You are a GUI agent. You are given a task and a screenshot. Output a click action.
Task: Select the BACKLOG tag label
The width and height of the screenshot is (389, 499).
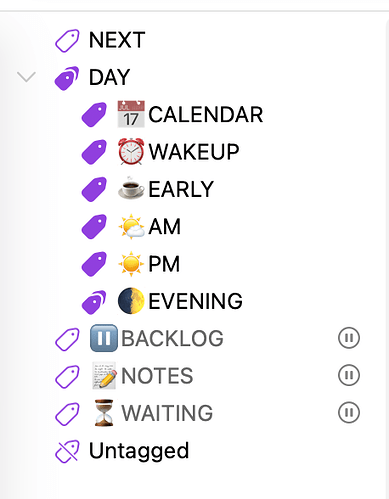[x=172, y=339]
